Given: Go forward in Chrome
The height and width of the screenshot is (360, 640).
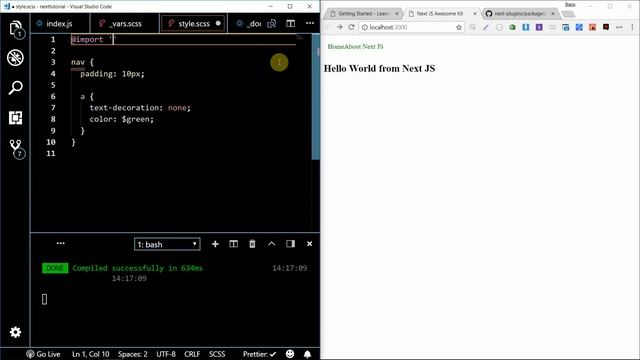Looking at the screenshot, I should coord(339,27).
